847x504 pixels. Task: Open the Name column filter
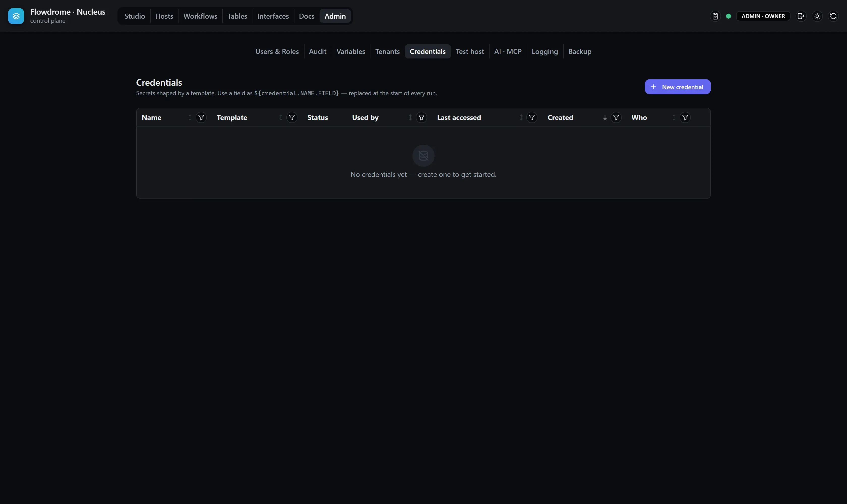[x=201, y=117]
